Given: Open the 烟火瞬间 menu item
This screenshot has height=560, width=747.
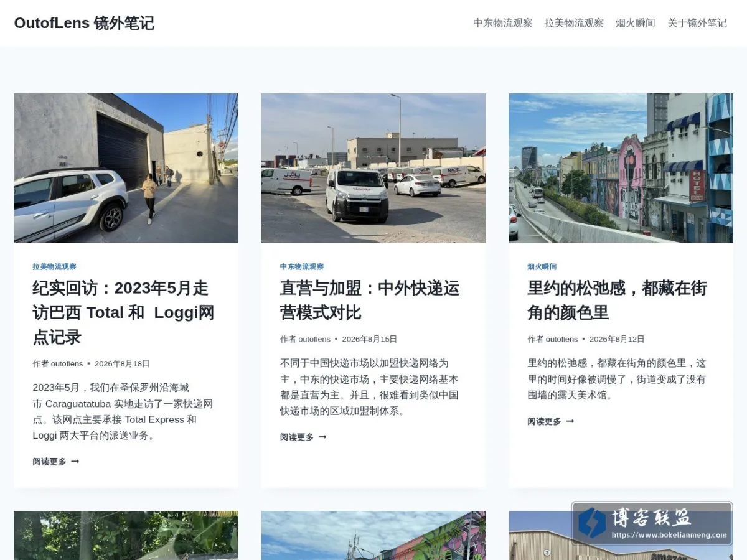Looking at the screenshot, I should pyautogui.click(x=636, y=23).
